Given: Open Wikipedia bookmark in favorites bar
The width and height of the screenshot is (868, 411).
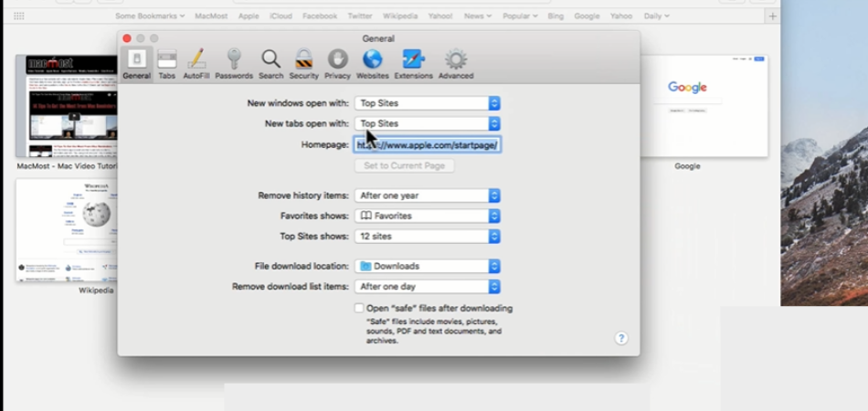Looking at the screenshot, I should (400, 16).
